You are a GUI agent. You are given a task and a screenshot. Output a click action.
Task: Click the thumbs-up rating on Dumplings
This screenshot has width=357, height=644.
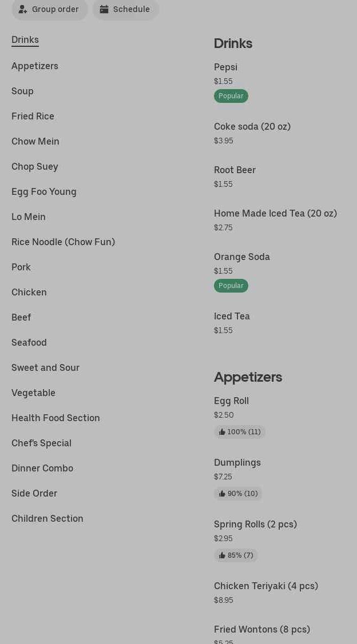tap(238, 494)
